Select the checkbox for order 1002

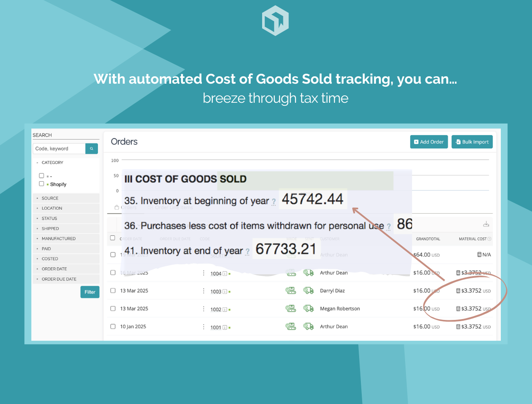(x=113, y=309)
